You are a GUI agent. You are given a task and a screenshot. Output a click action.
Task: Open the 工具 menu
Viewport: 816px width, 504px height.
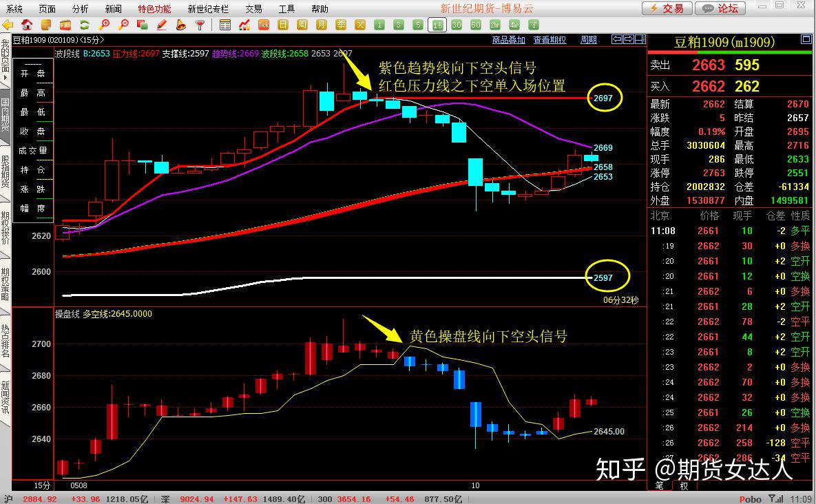click(286, 9)
